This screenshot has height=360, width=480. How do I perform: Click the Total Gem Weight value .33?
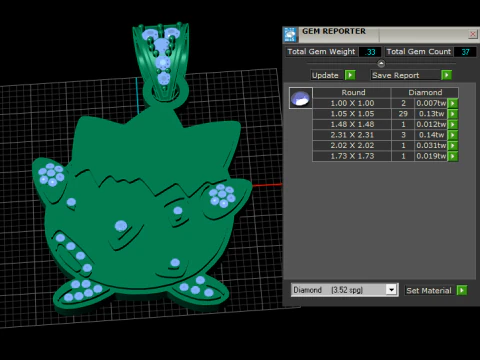(370, 52)
